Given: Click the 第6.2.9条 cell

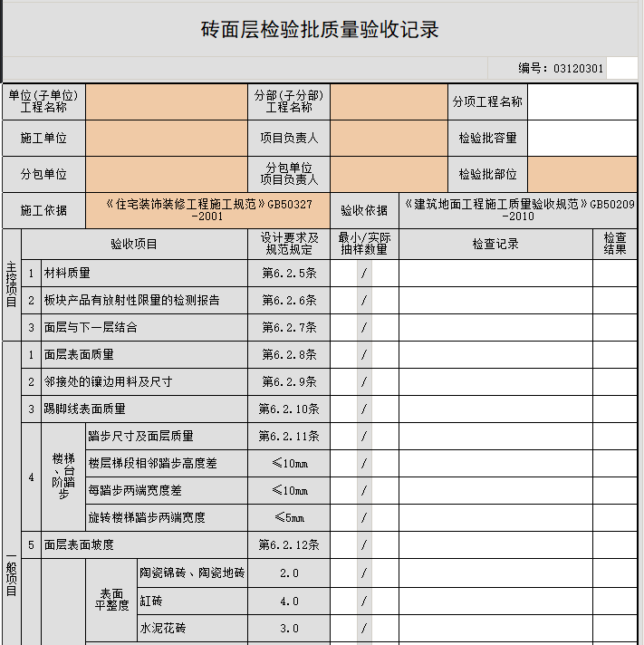Looking at the screenshot, I should (x=289, y=381).
